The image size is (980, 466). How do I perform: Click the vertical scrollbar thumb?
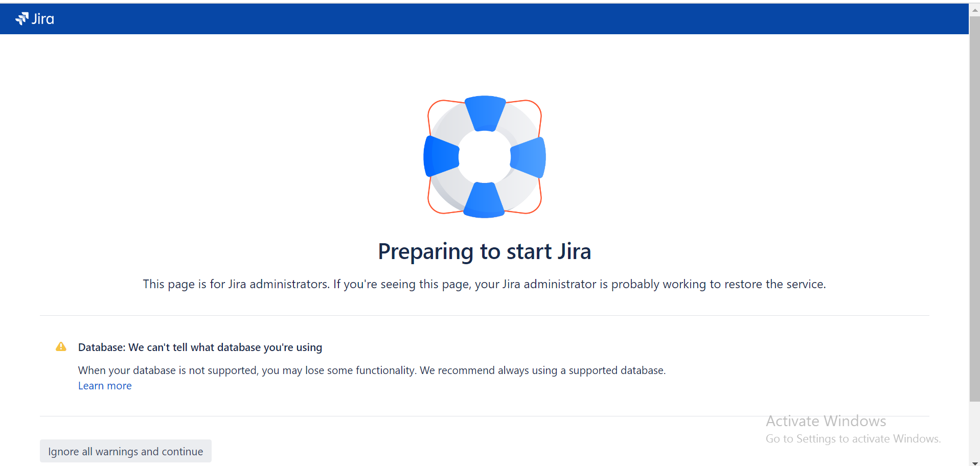(x=975, y=208)
